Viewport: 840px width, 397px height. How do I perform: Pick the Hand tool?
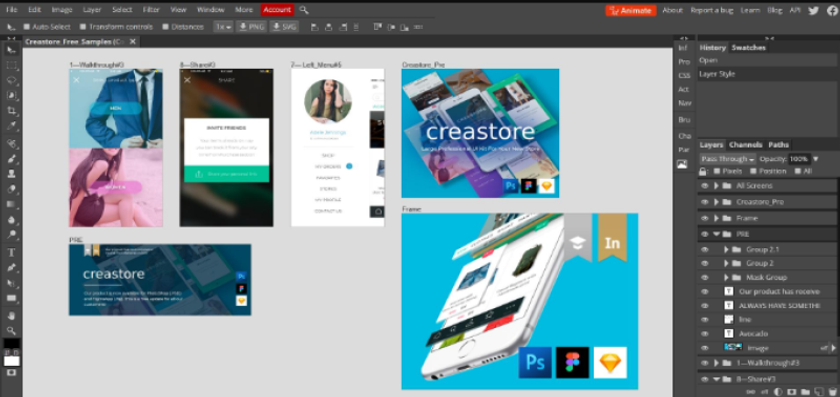pos(11,316)
